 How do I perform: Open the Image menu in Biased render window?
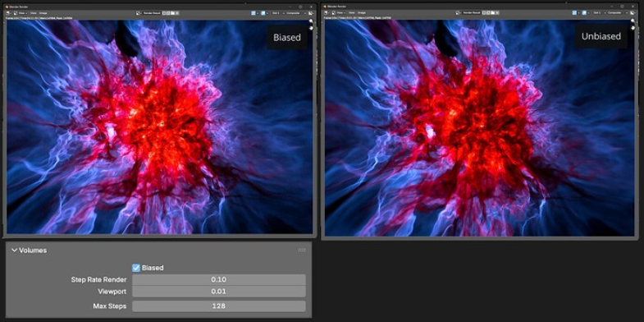click(43, 13)
